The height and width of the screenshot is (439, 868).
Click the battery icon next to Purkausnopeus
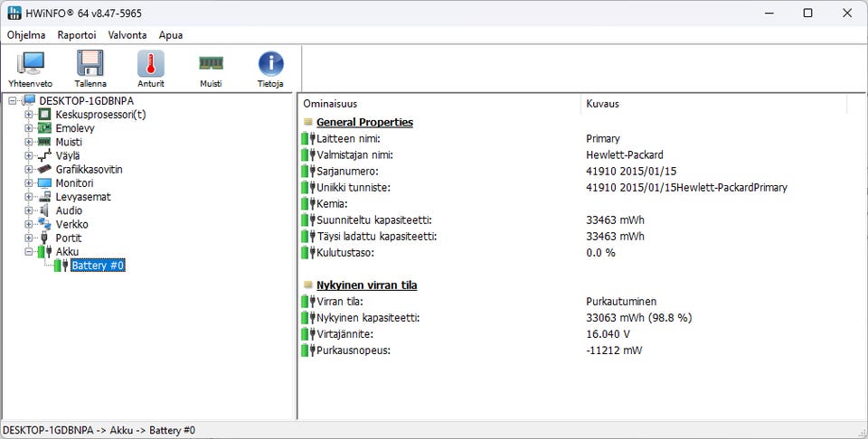308,350
